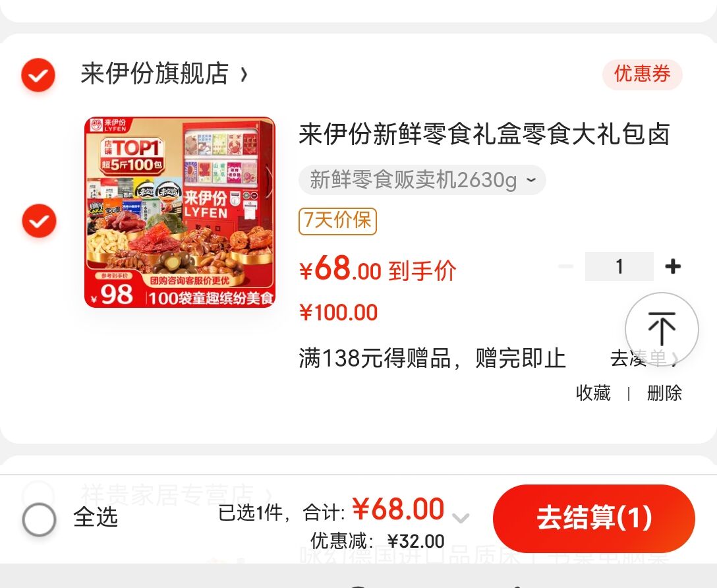Uncheck the 来伊份旗舰店 store checkbox

pos(38,75)
